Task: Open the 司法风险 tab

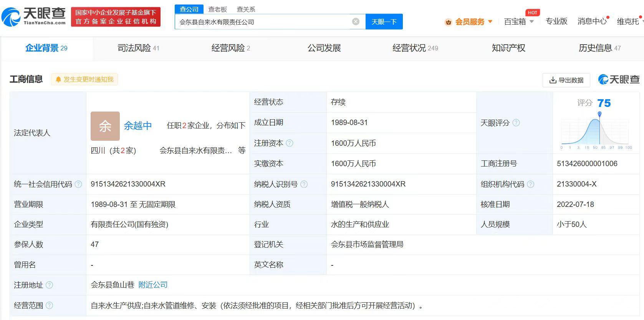Action: click(138, 48)
